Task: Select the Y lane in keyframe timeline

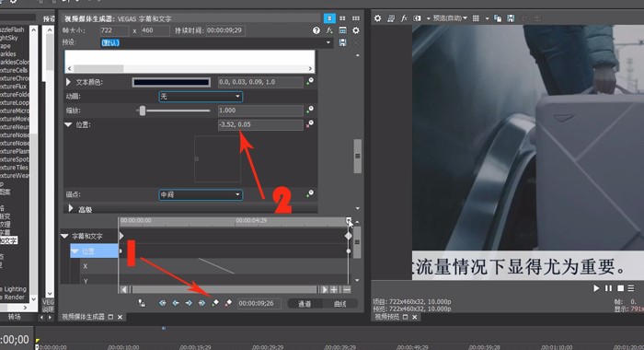Action: tap(86, 281)
